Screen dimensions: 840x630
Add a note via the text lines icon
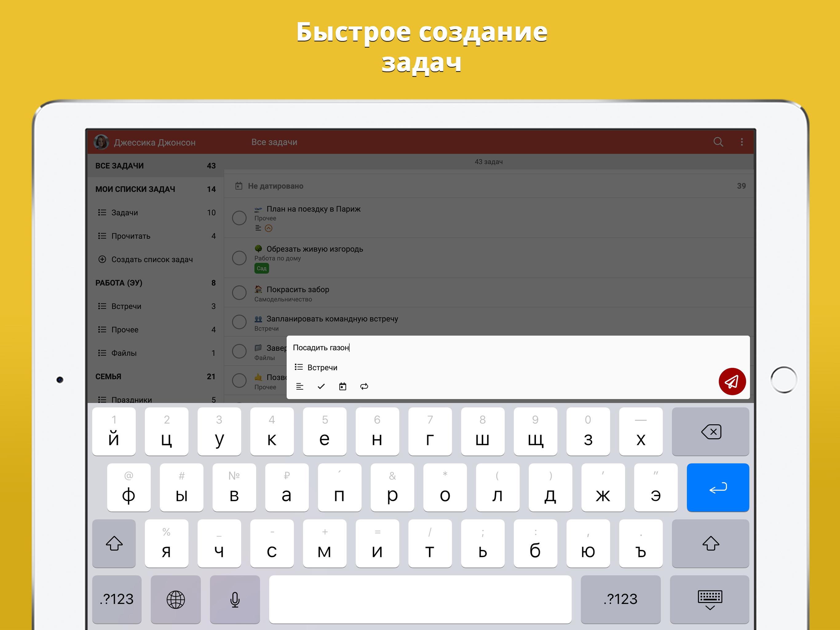(x=299, y=386)
